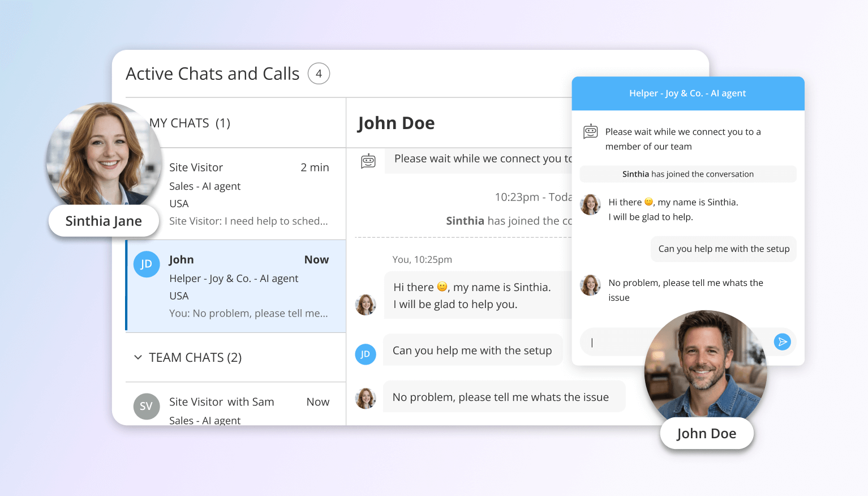The width and height of the screenshot is (868, 496).
Task: Click the JD avatar beside the setup message
Action: [x=366, y=354]
